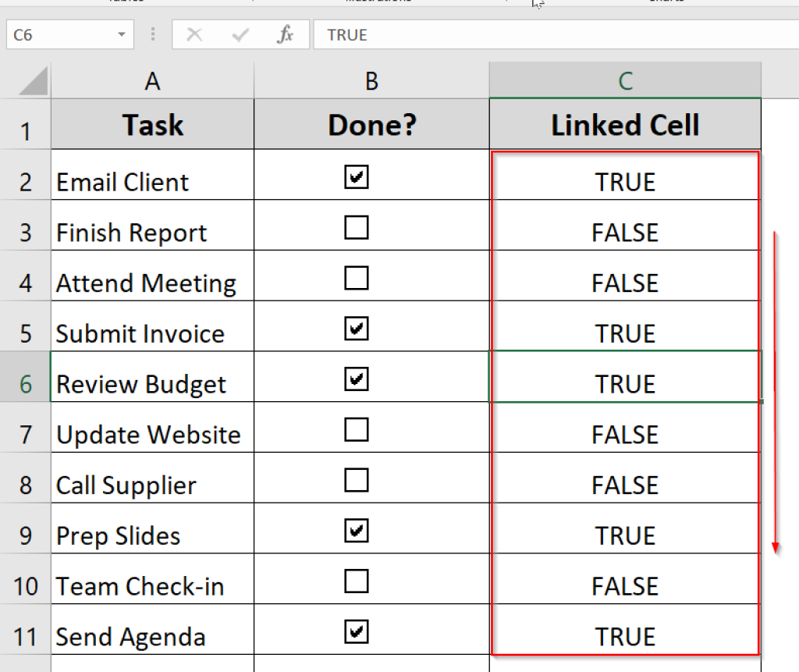Uncheck the Submit Invoice checkbox
The height and width of the screenshot is (672, 799).
pos(356,328)
